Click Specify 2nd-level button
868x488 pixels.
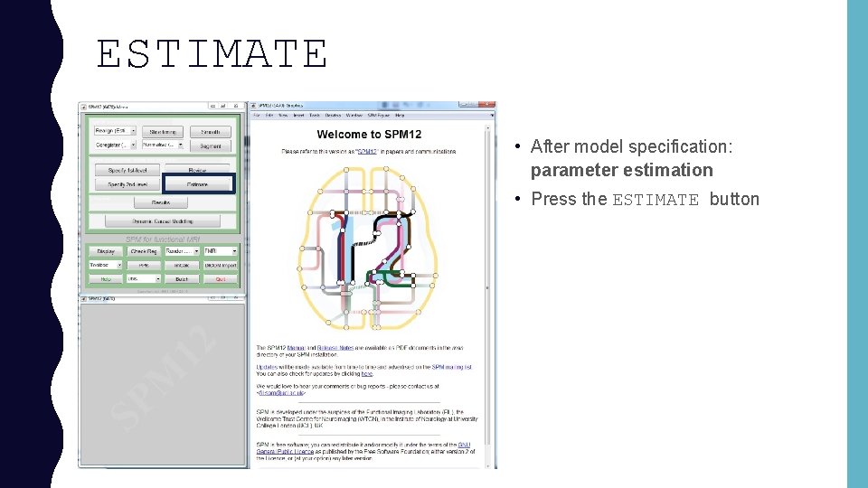(127, 184)
